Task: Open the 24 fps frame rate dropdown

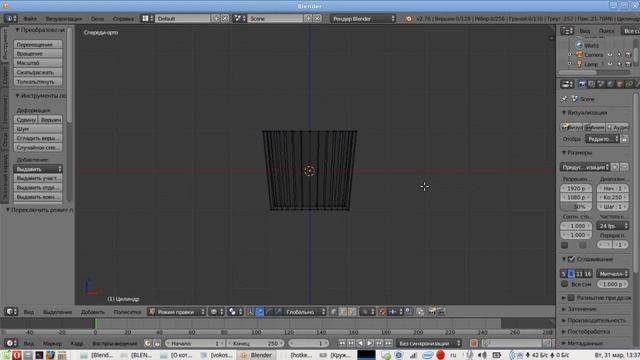Action: [613, 226]
